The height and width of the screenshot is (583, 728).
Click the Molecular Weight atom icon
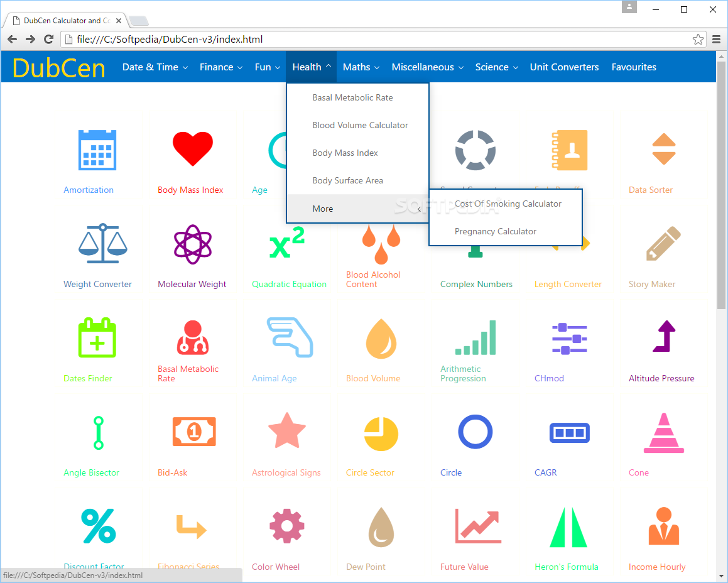(x=193, y=244)
